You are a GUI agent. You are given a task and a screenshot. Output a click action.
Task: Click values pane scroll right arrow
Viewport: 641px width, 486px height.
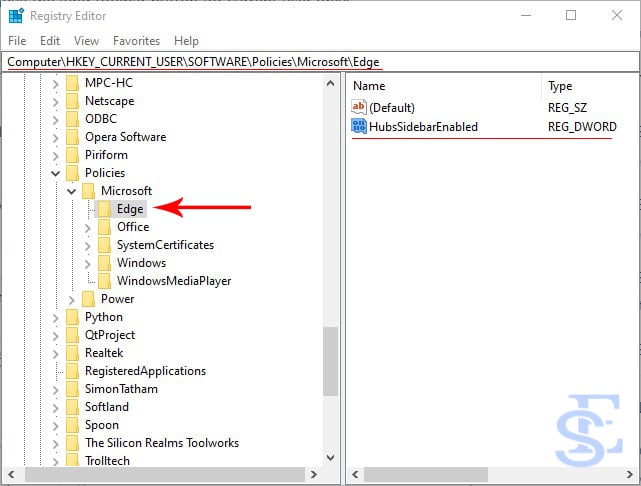click(x=630, y=475)
